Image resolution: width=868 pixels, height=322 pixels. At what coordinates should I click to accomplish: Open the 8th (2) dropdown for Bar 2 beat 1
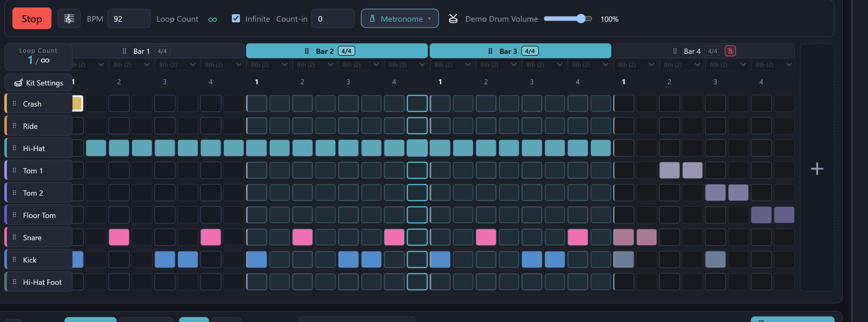(x=269, y=65)
